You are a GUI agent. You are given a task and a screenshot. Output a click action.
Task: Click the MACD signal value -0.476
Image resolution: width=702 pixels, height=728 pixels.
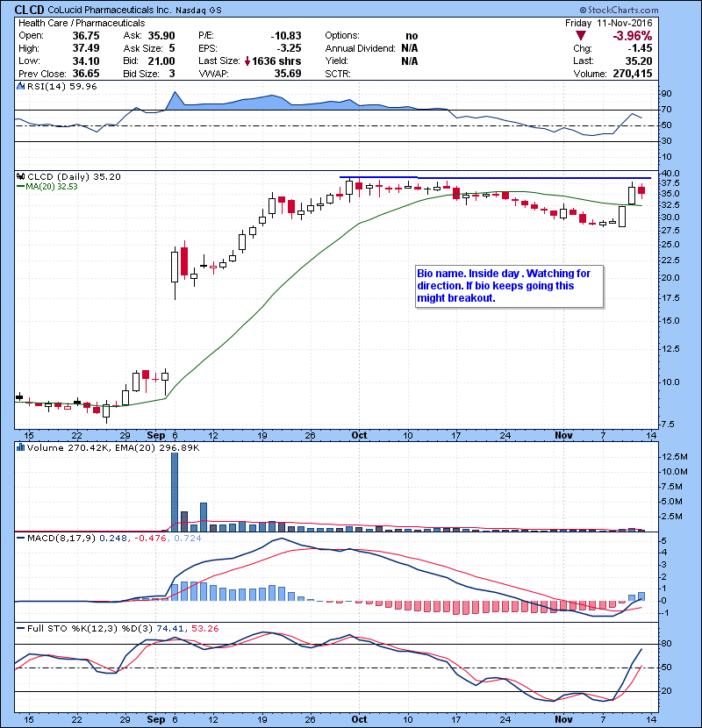[x=151, y=539]
